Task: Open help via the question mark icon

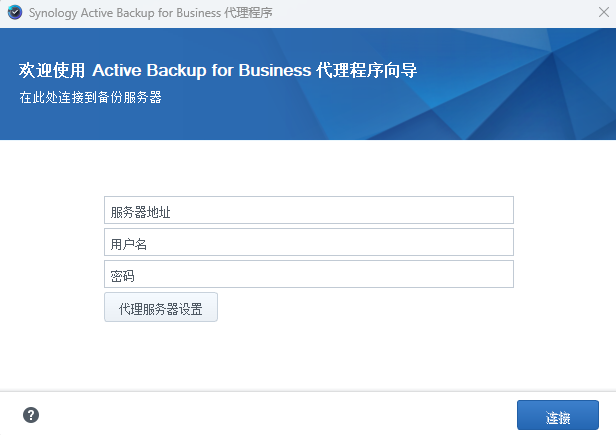Action: coord(31,415)
